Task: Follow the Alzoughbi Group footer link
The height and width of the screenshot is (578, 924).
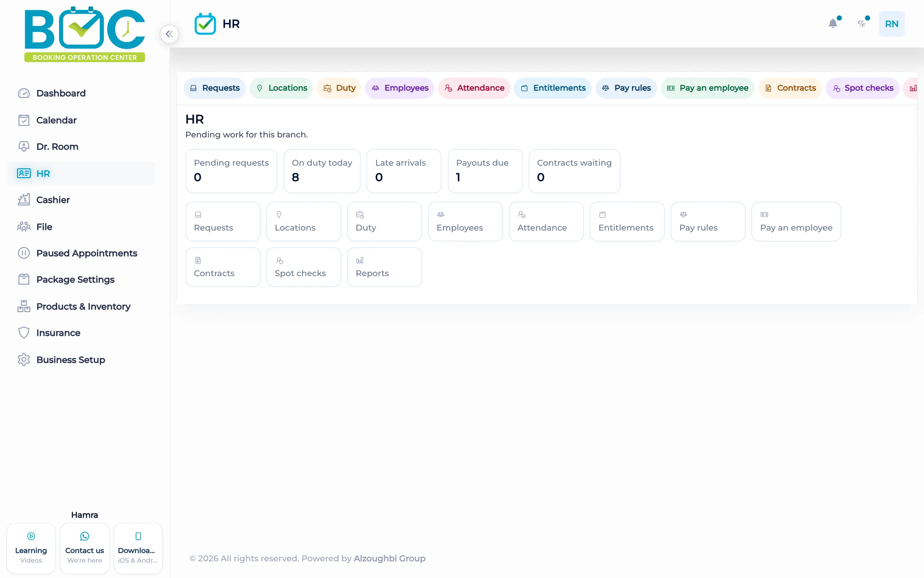Action: [389, 558]
